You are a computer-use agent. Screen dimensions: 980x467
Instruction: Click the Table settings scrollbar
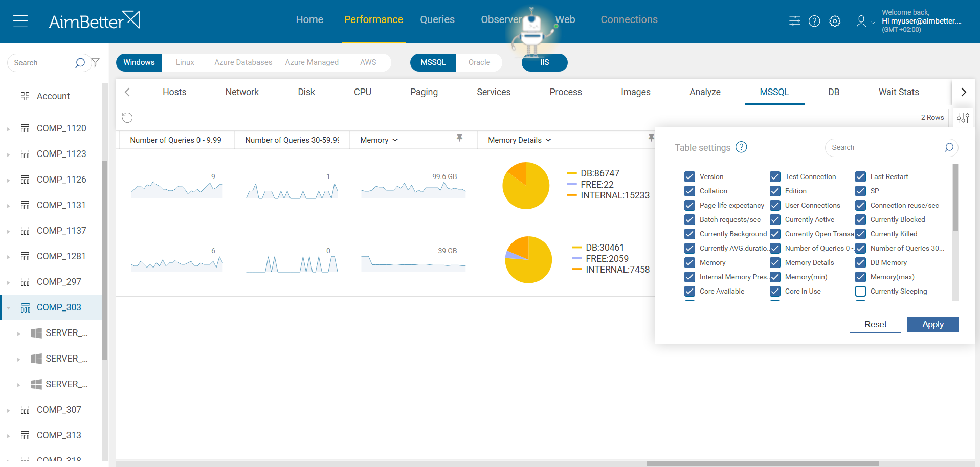click(x=955, y=197)
